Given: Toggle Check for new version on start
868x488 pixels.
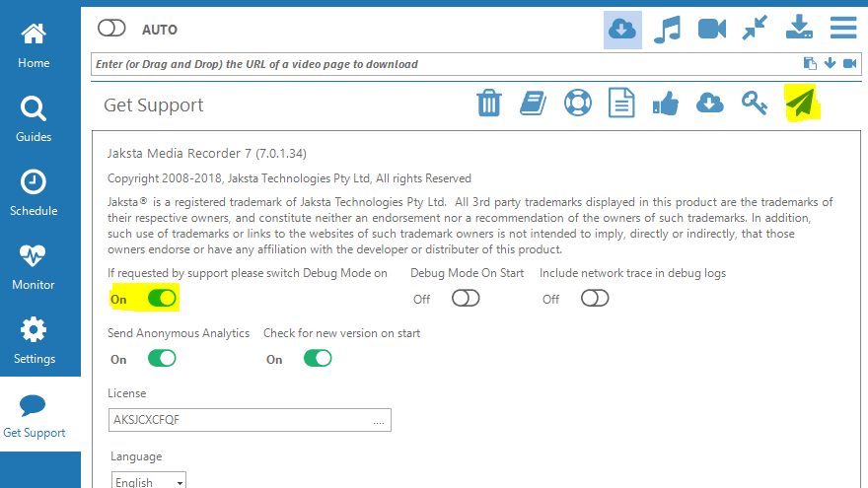Looking at the screenshot, I should tap(318, 359).
